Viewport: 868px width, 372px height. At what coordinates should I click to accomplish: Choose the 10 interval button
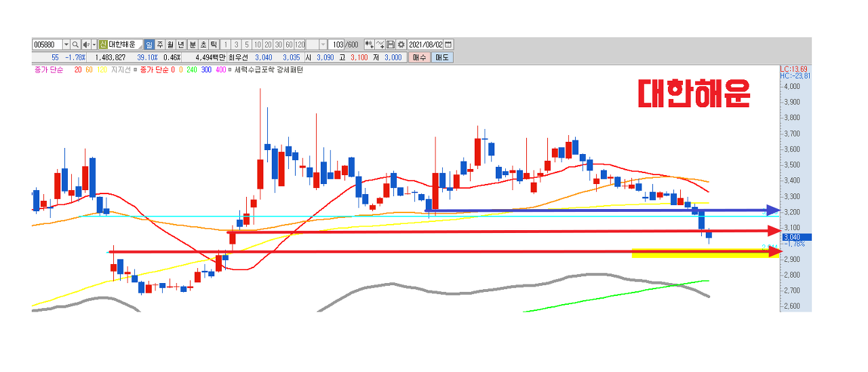[258, 44]
